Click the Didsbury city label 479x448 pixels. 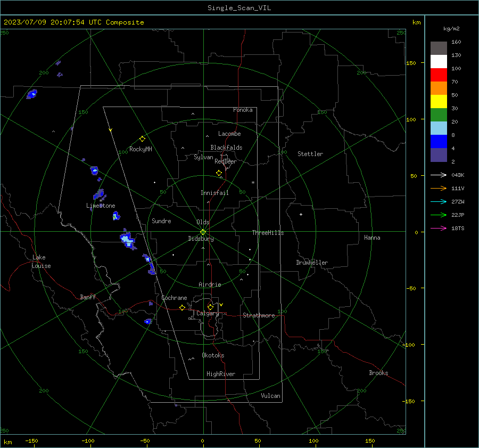pos(201,239)
